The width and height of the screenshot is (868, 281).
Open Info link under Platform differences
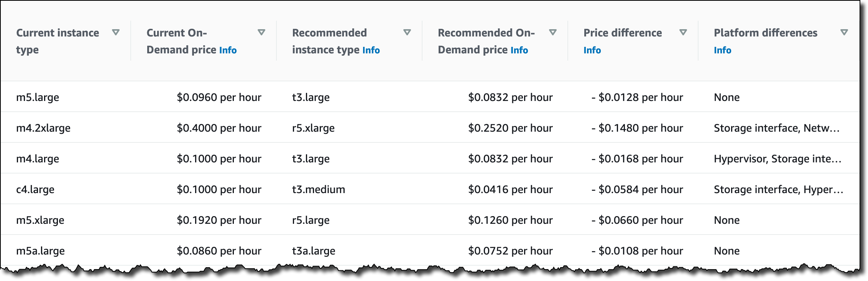point(722,50)
